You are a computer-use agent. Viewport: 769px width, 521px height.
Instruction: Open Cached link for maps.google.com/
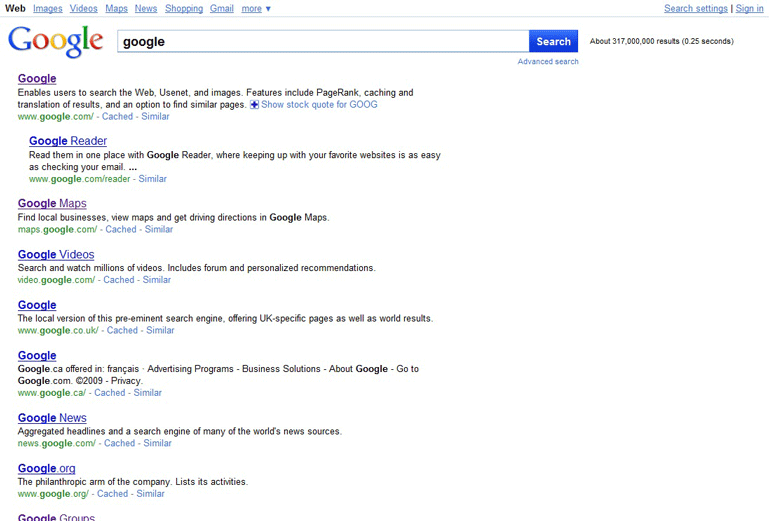[x=121, y=229]
